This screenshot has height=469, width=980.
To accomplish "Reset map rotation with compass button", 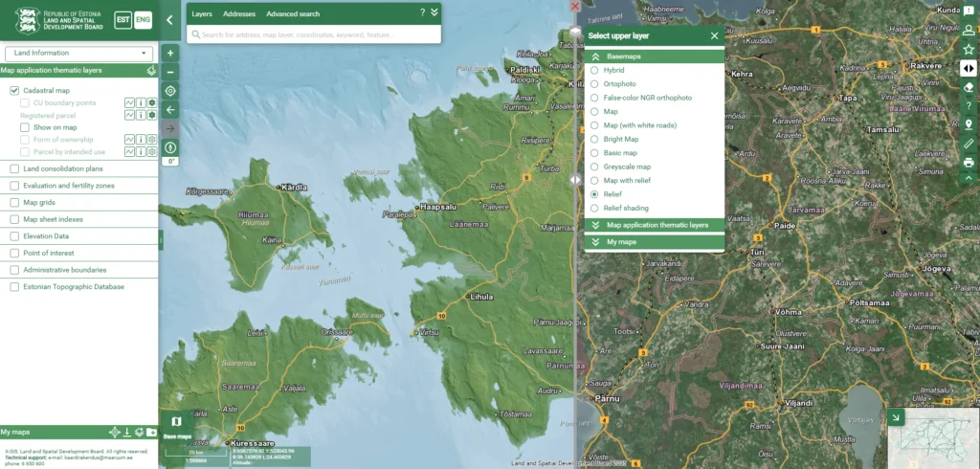I will click(170, 147).
